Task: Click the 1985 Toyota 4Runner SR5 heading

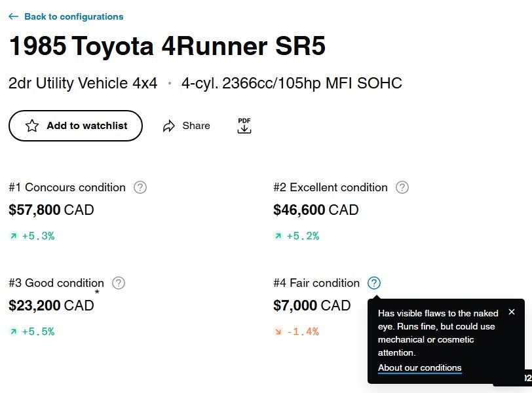Action: (x=167, y=47)
